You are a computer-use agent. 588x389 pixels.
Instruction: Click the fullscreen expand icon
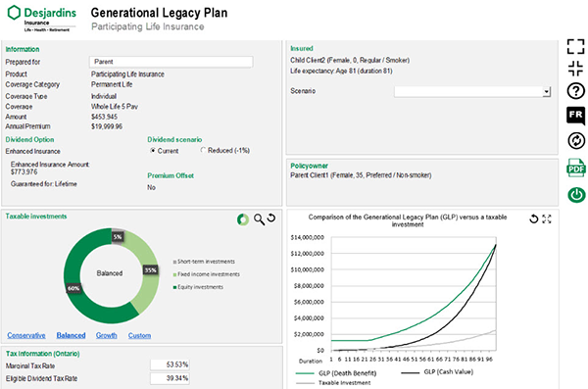click(575, 47)
